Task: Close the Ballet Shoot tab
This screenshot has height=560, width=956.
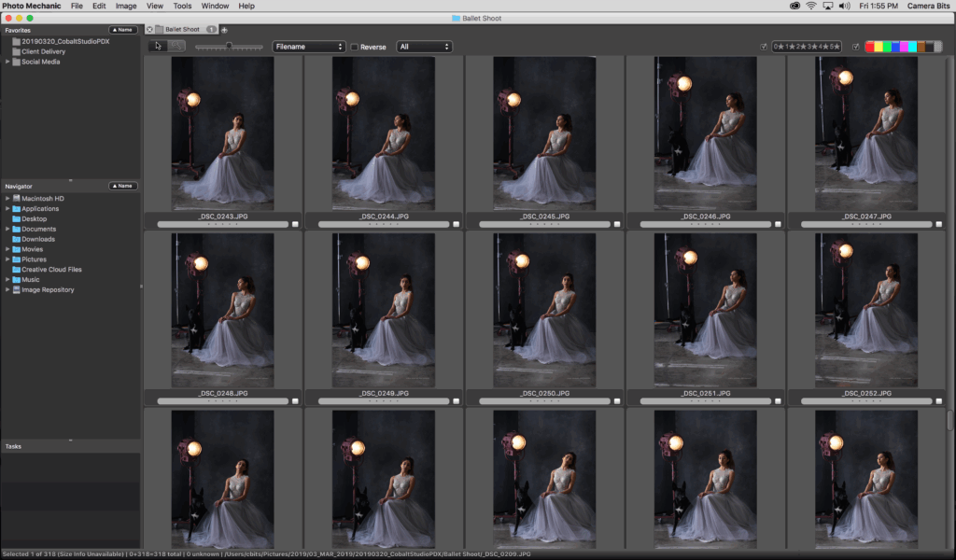Action: pyautogui.click(x=150, y=30)
